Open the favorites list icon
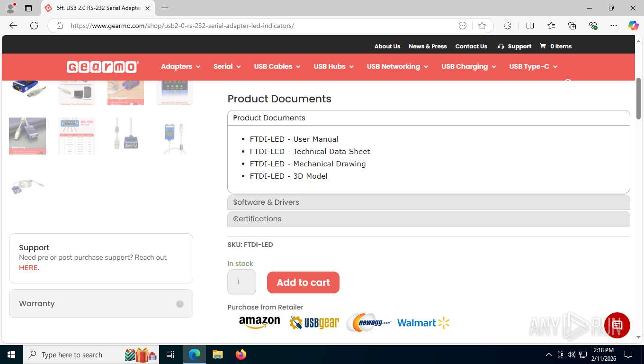Image resolution: width=644 pixels, height=364 pixels. 551,26
